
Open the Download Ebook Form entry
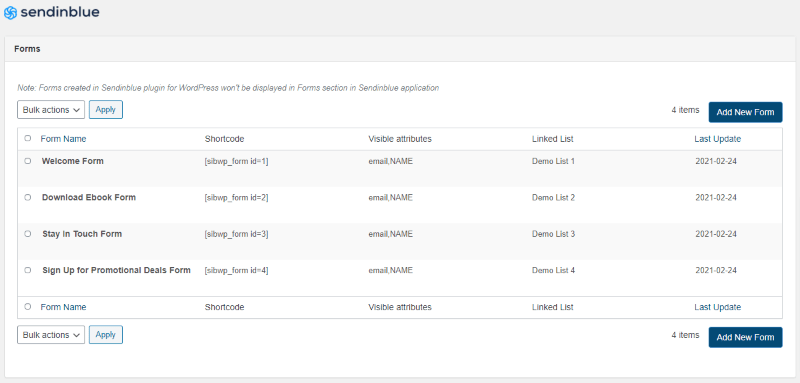89,197
